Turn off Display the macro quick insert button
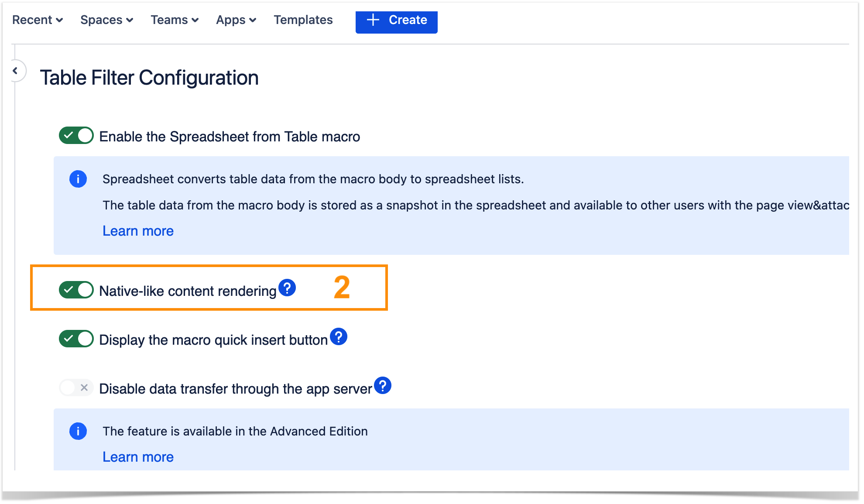864x504 pixels. tap(76, 339)
